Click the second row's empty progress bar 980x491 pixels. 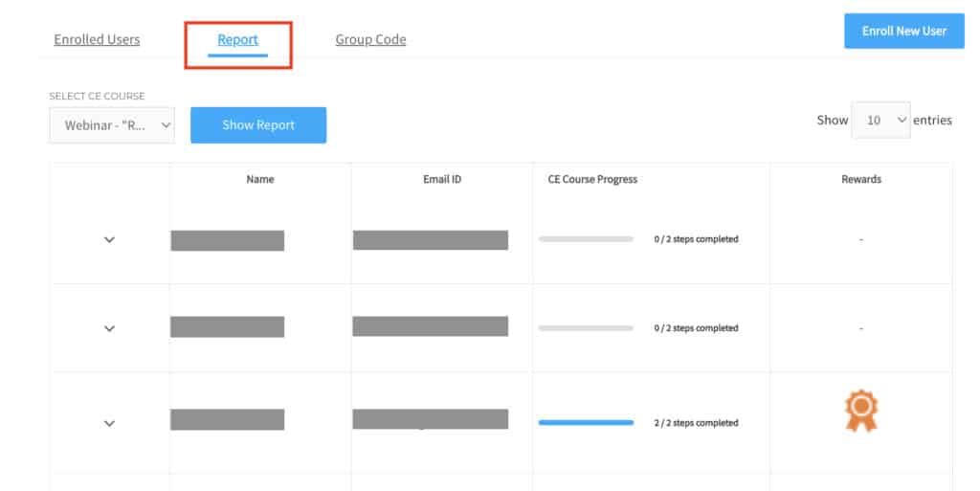pyautogui.click(x=586, y=328)
